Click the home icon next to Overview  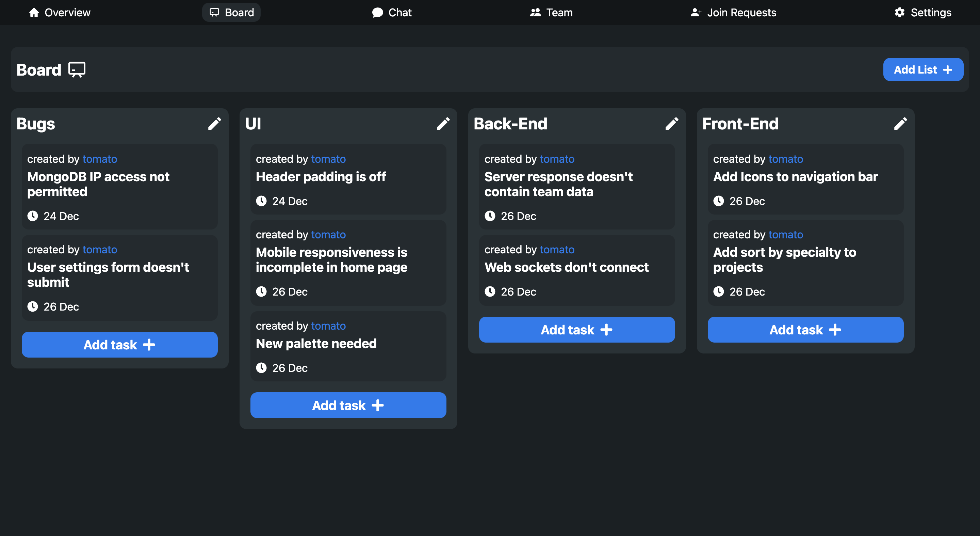click(x=34, y=13)
